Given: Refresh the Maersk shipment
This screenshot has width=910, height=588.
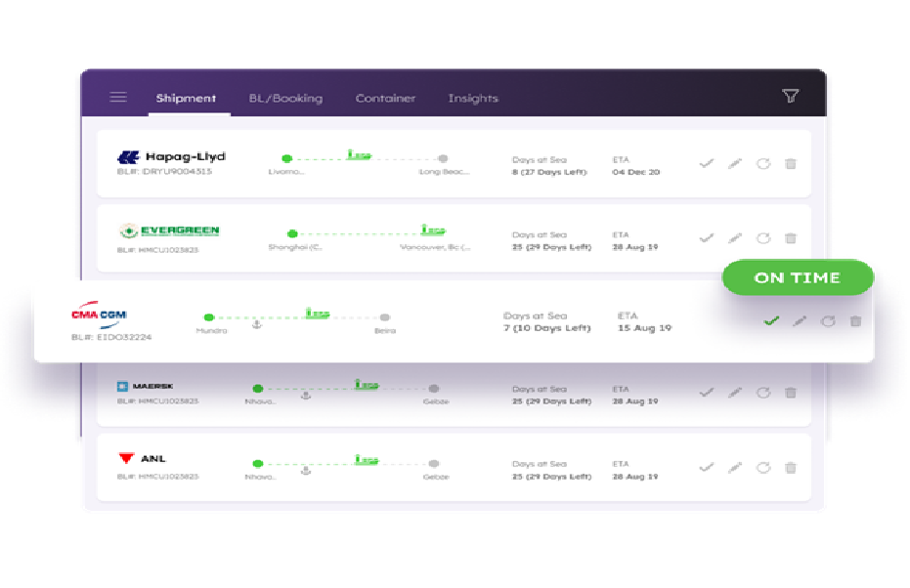Looking at the screenshot, I should pos(763,393).
